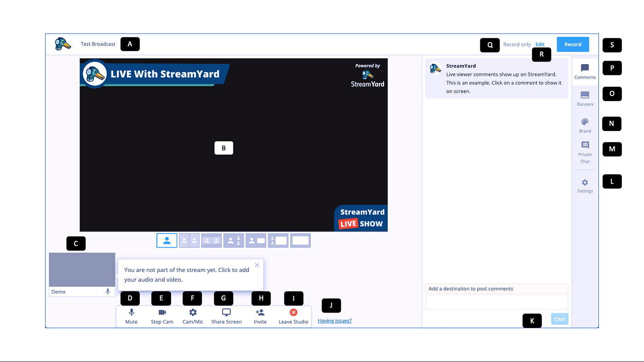The height and width of the screenshot is (362, 644).
Task: Click the 'Demo' name label
Action: click(x=58, y=292)
